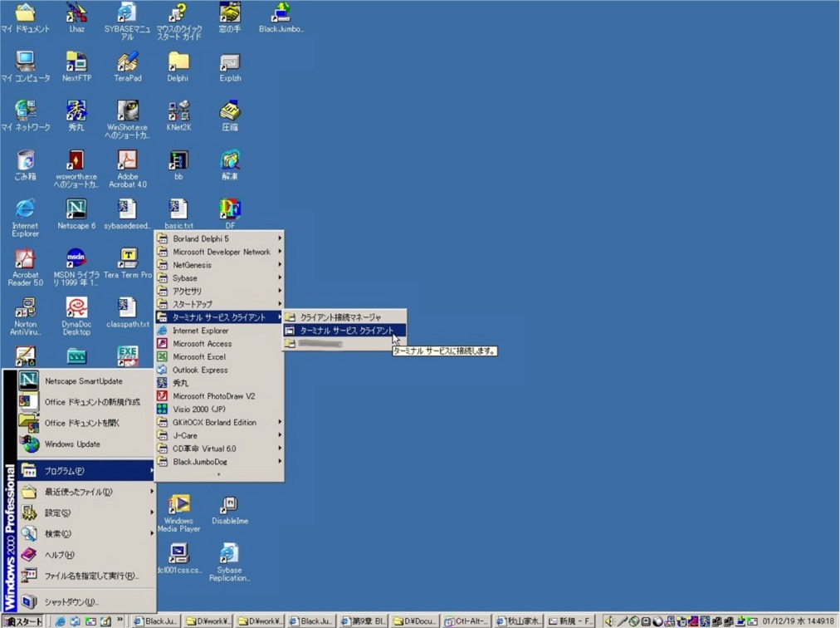This screenshot has width=840, height=628.
Task: Click the MSDN ライブラリ desktop icon
Action: pos(76,267)
